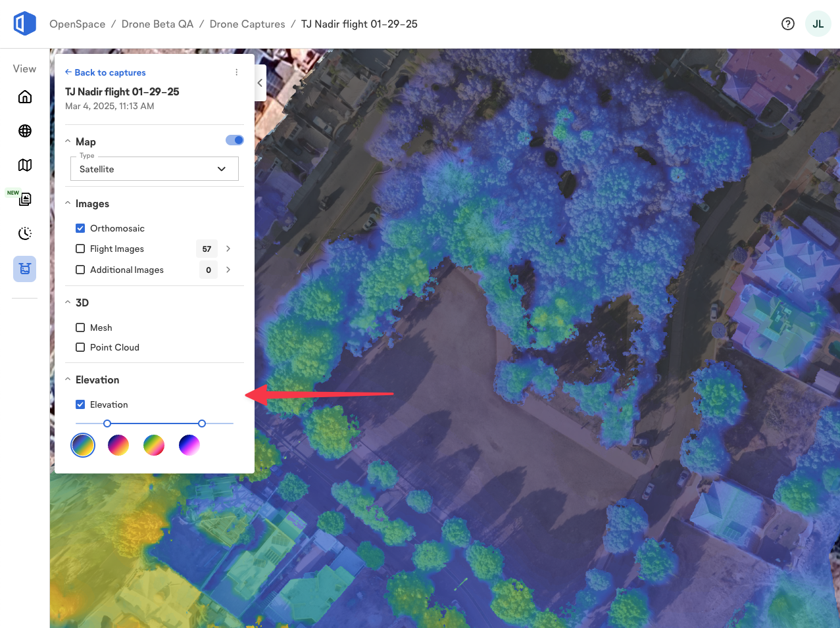Expand the Additional Images list arrow

pos(228,270)
